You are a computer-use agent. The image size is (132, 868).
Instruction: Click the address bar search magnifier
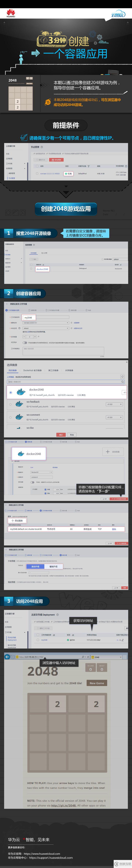click(x=83, y=657)
